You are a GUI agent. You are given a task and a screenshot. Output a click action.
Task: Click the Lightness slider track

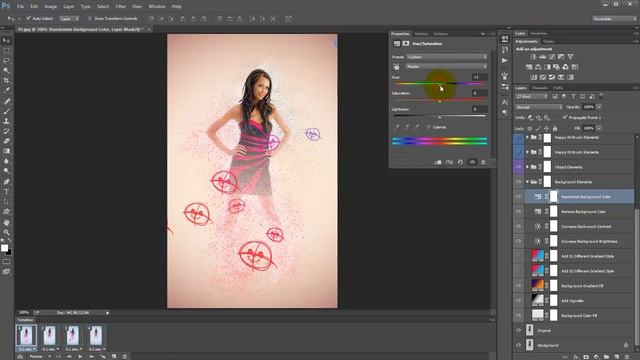[440, 116]
